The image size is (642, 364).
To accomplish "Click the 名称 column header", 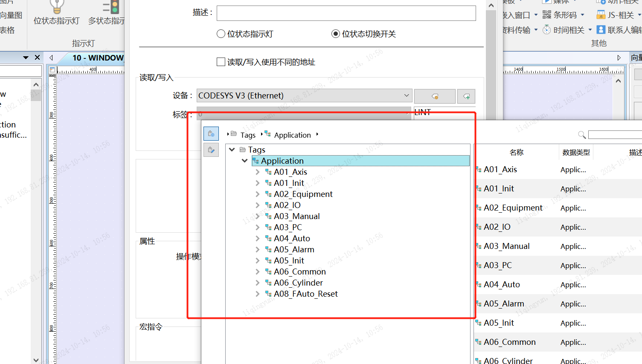I will click(516, 153).
